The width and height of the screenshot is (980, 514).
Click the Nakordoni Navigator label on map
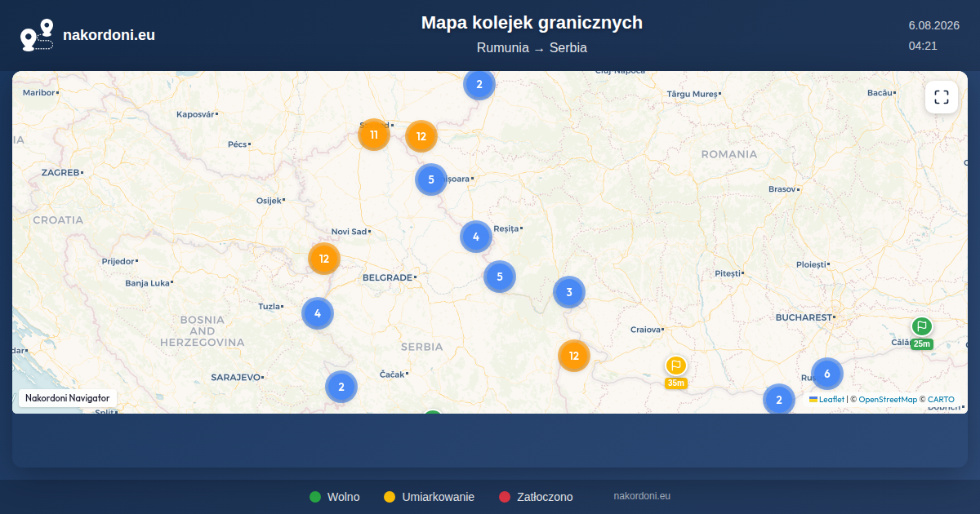coord(68,398)
